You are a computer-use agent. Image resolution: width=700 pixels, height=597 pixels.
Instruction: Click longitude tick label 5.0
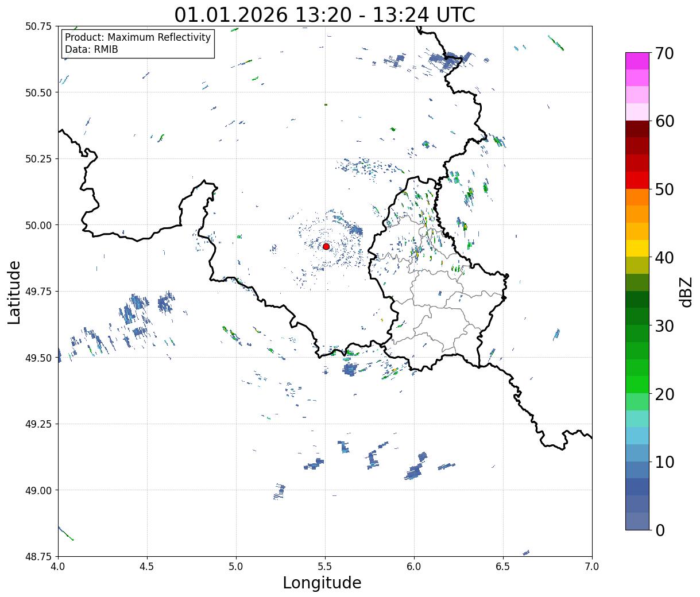point(236,567)
